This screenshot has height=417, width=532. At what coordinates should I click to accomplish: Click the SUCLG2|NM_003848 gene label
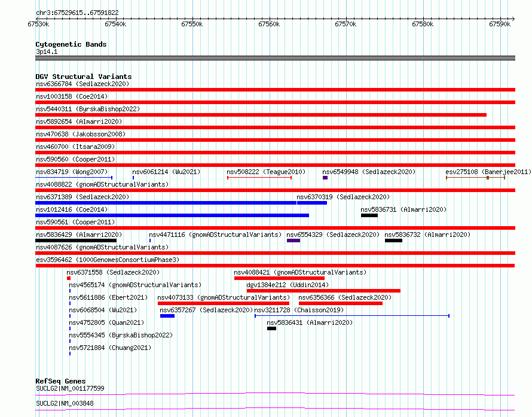click(65, 403)
